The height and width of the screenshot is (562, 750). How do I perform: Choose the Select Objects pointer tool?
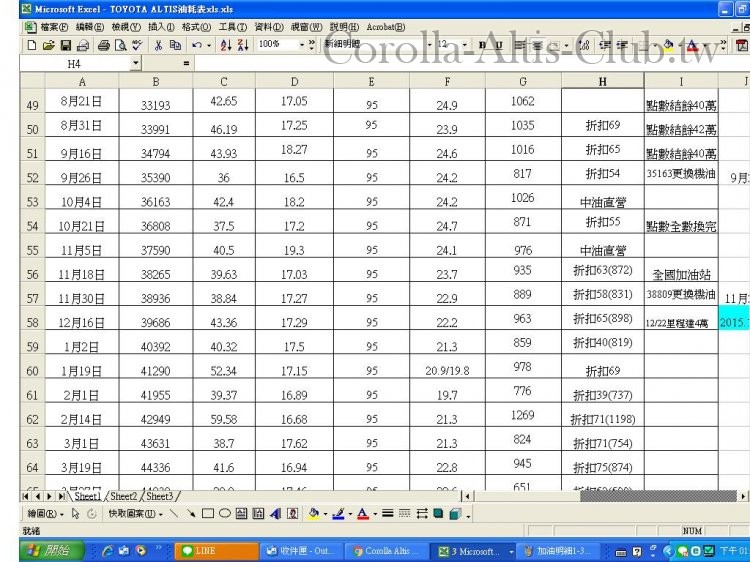click(x=75, y=514)
